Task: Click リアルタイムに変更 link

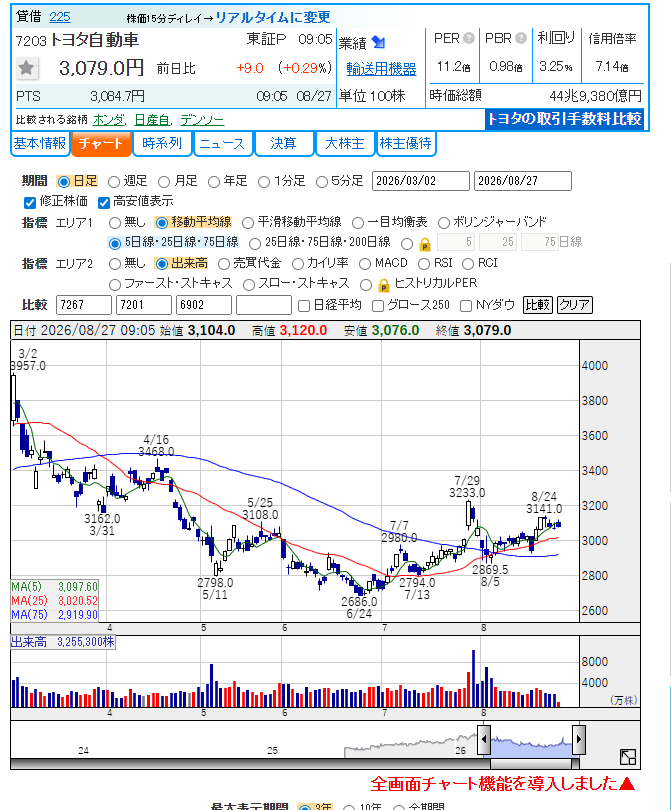Action: click(273, 17)
